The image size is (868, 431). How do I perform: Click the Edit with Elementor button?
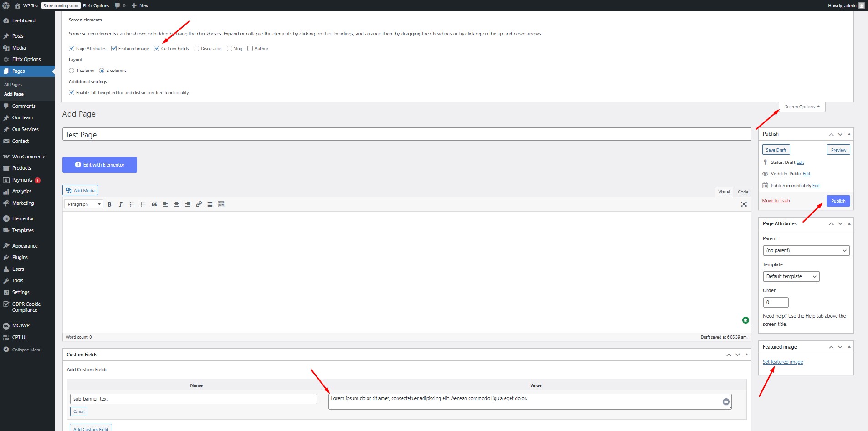100,165
